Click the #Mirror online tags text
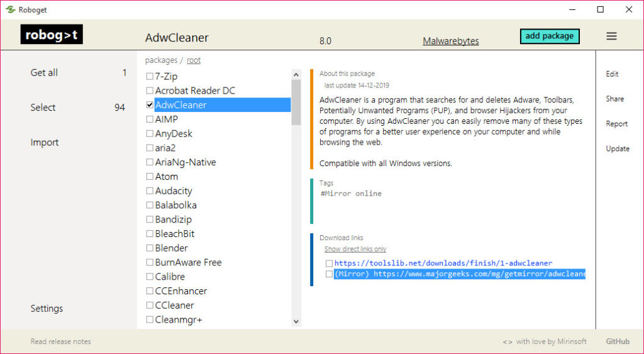This screenshot has height=354, width=644. pos(351,194)
